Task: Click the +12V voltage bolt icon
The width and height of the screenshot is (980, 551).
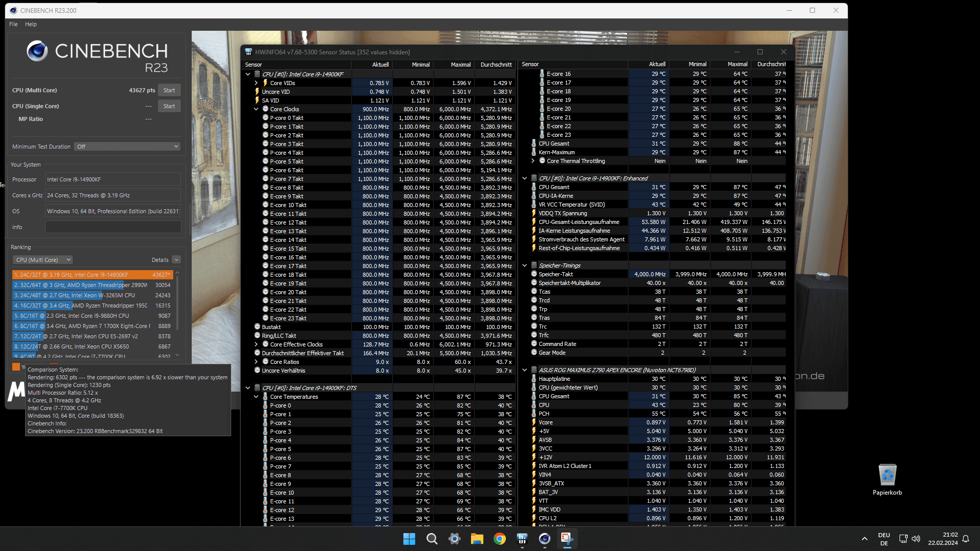Action: (x=534, y=457)
